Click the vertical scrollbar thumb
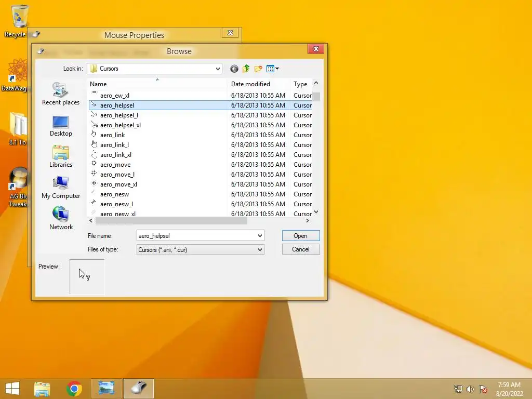The height and width of the screenshot is (399, 532). click(316, 97)
